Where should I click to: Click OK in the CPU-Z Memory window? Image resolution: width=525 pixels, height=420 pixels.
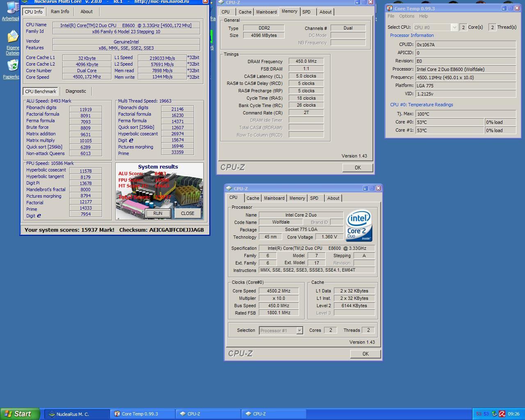pos(358,167)
